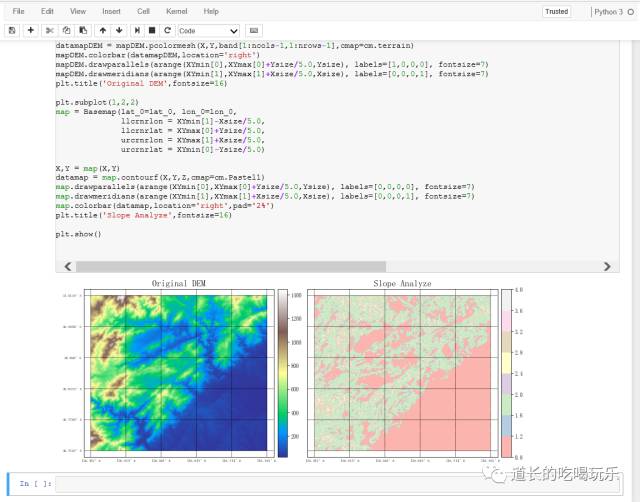Click the Python 3 kernel label

coord(608,12)
